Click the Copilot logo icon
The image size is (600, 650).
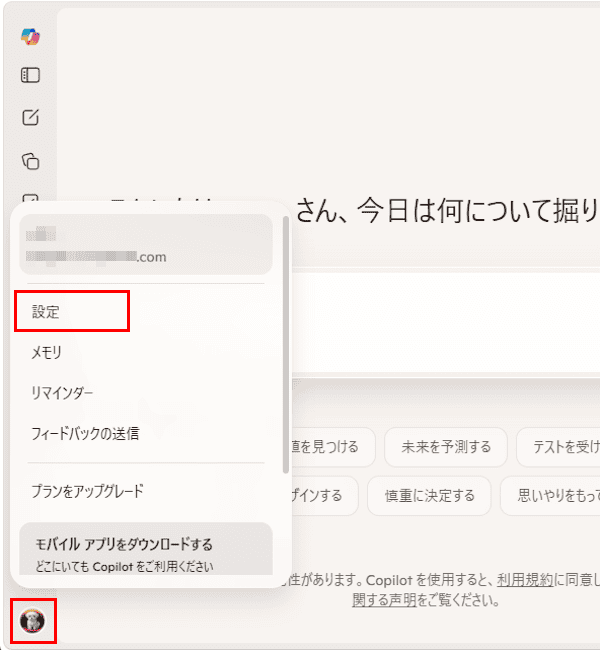(30, 36)
